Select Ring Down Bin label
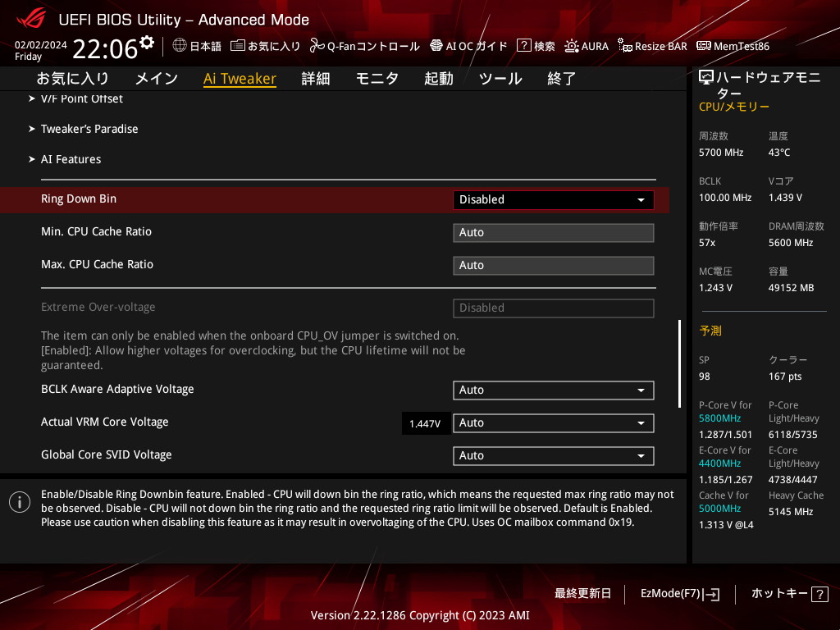 (79, 199)
